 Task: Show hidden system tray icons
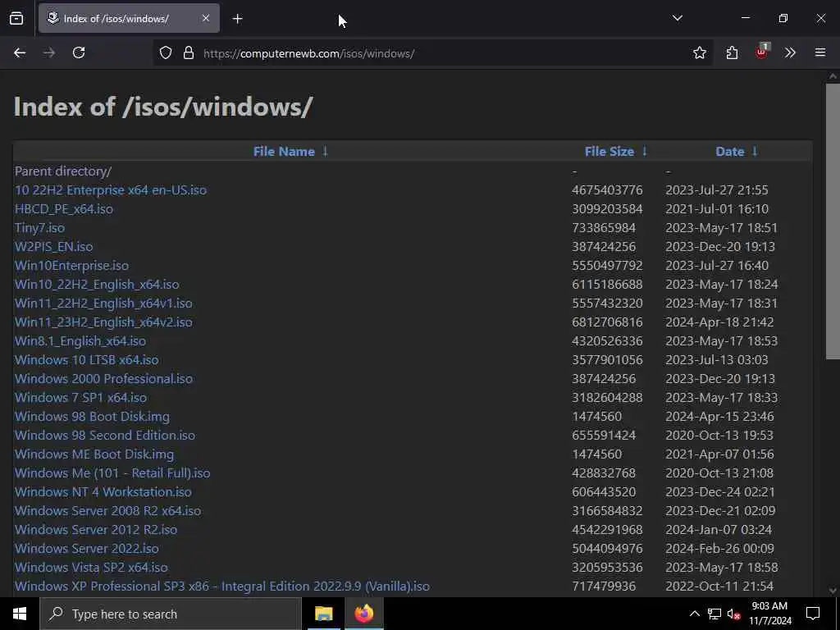point(694,614)
